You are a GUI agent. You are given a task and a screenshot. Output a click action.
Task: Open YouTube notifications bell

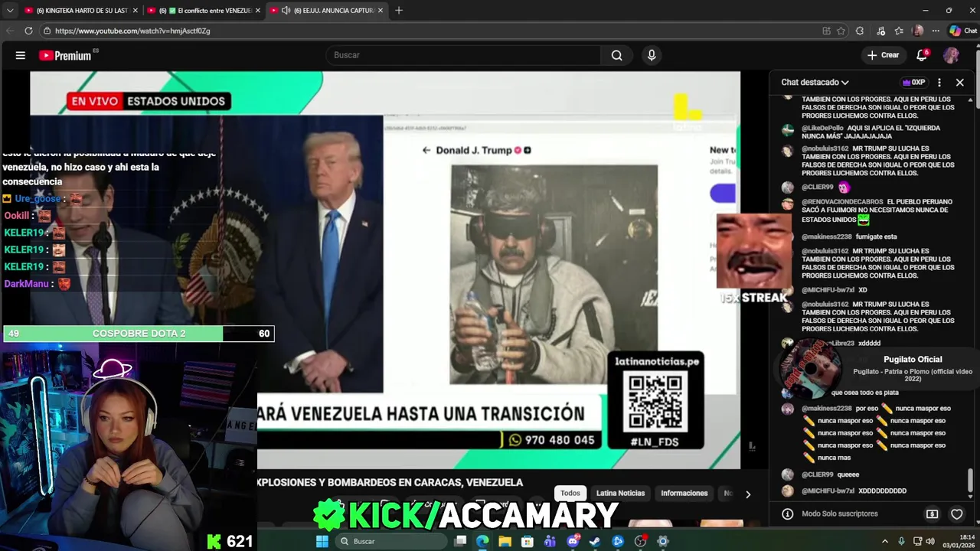[922, 55]
